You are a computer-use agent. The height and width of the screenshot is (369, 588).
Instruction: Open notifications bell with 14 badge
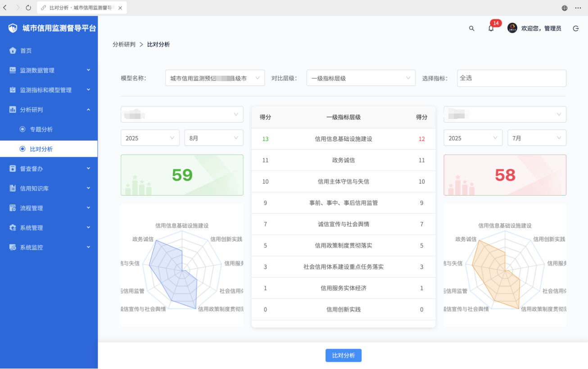pos(491,28)
